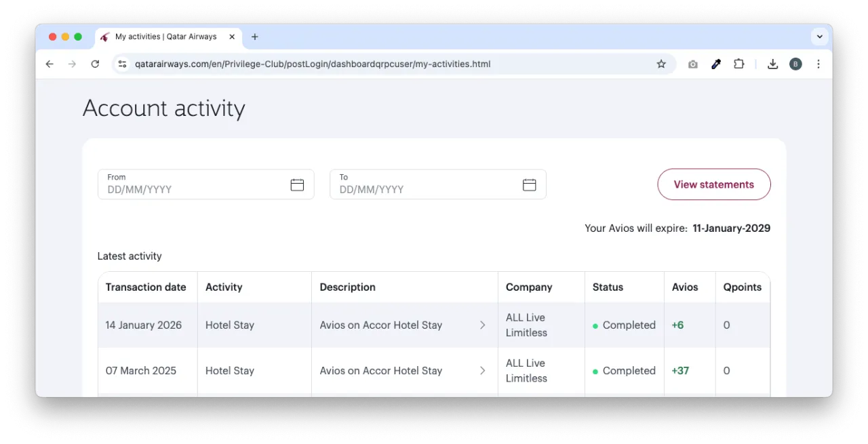Click Completed status in 14 January 2026 row
The height and width of the screenshot is (444, 868).
pyautogui.click(x=624, y=325)
